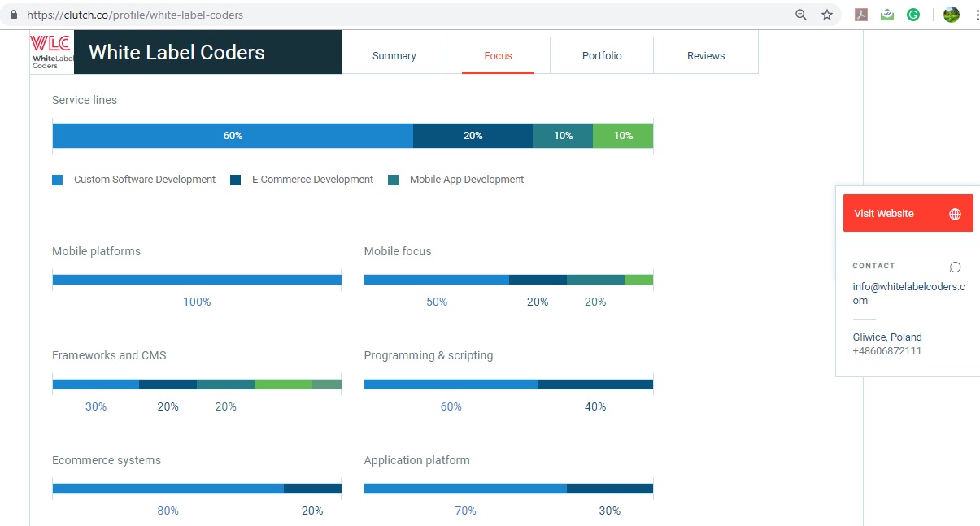
Task: Bookmark this page with the star icon
Action: pyautogui.click(x=827, y=15)
